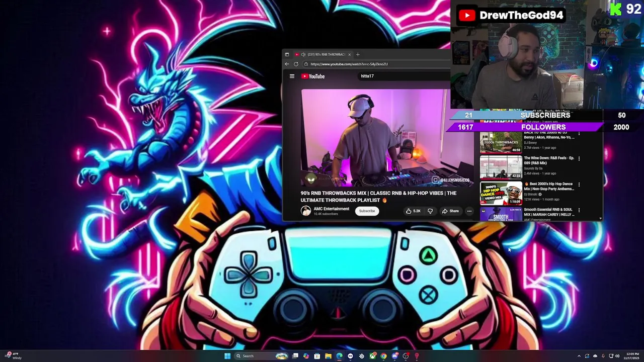Open options for Smooth Essential RNB video
The width and height of the screenshot is (644, 362).
(x=579, y=210)
